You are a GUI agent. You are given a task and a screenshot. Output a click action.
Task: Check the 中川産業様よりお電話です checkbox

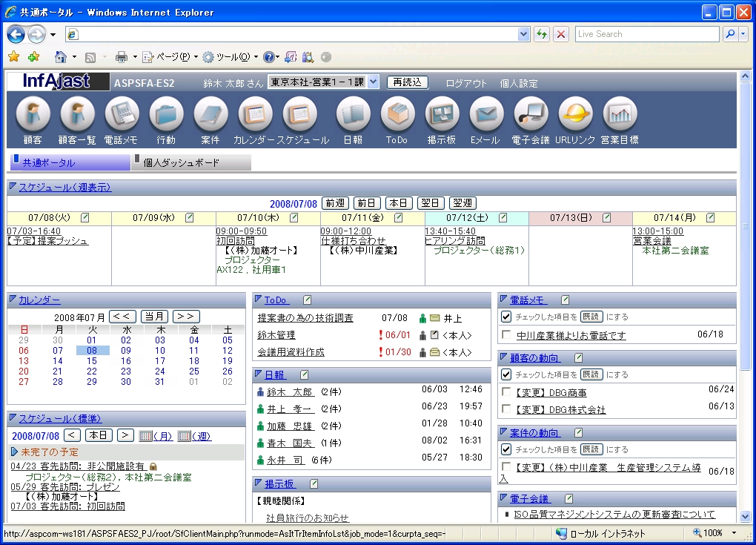[506, 335]
